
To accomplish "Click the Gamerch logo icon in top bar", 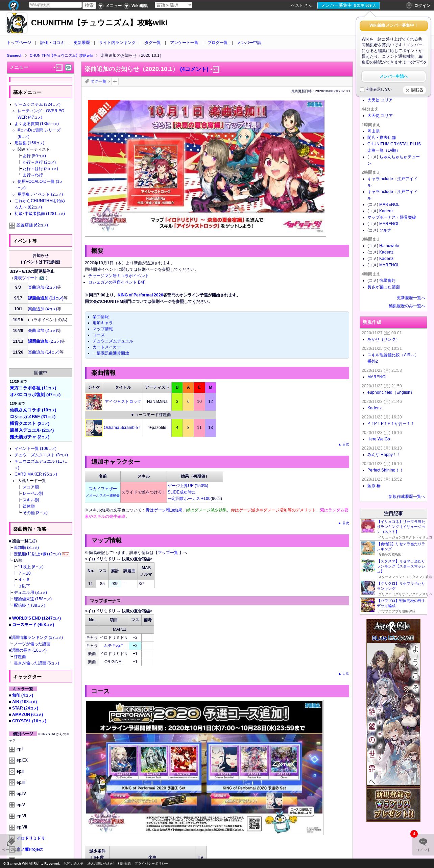I will tap(13, 5).
